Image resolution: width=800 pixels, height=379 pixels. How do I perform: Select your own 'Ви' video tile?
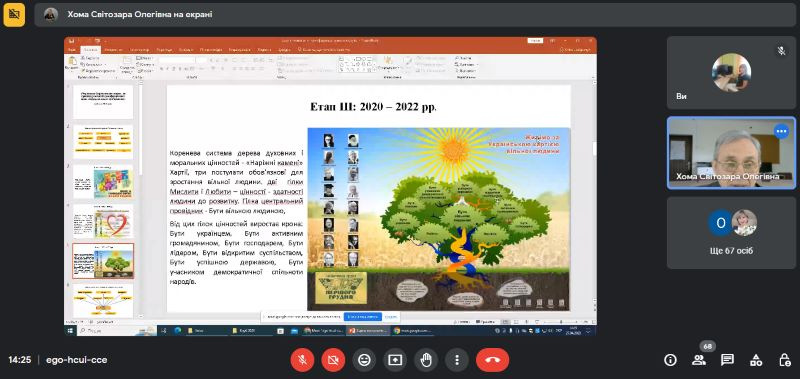tap(731, 72)
